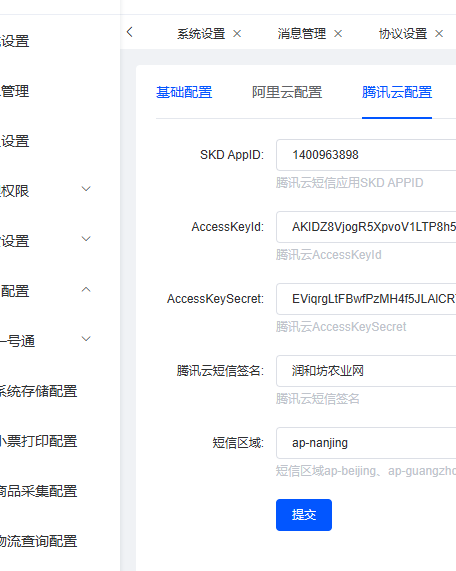Viewport: 456px width, 571px height.
Task: Expand the 一号通 sidebar submenu chevron
Action: pyautogui.click(x=86, y=339)
